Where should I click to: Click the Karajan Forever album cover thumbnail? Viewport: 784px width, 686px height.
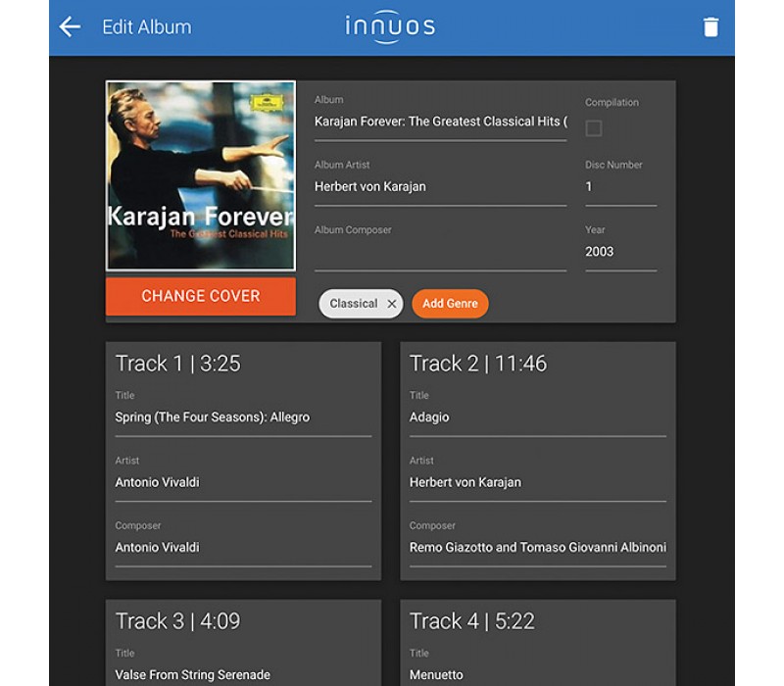click(200, 174)
